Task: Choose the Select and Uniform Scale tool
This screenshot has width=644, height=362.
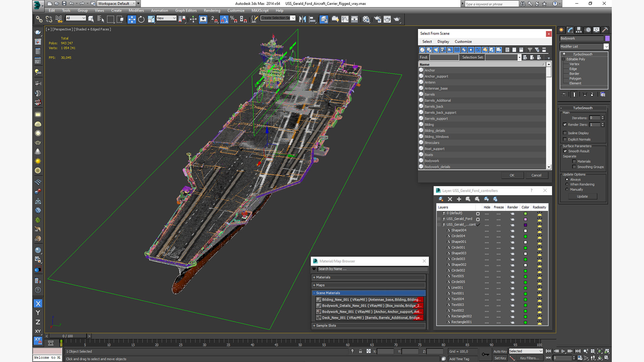Action: pos(151,19)
